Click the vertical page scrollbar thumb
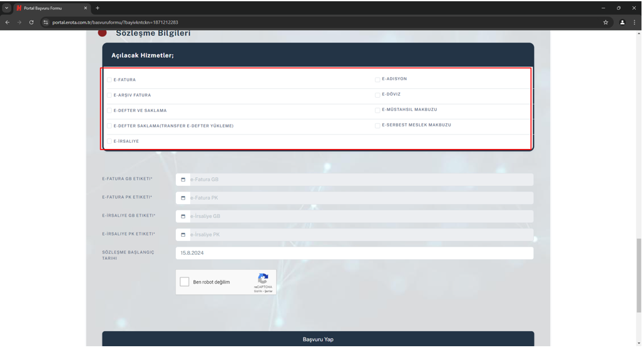644x355 pixels. pyautogui.click(x=638, y=274)
